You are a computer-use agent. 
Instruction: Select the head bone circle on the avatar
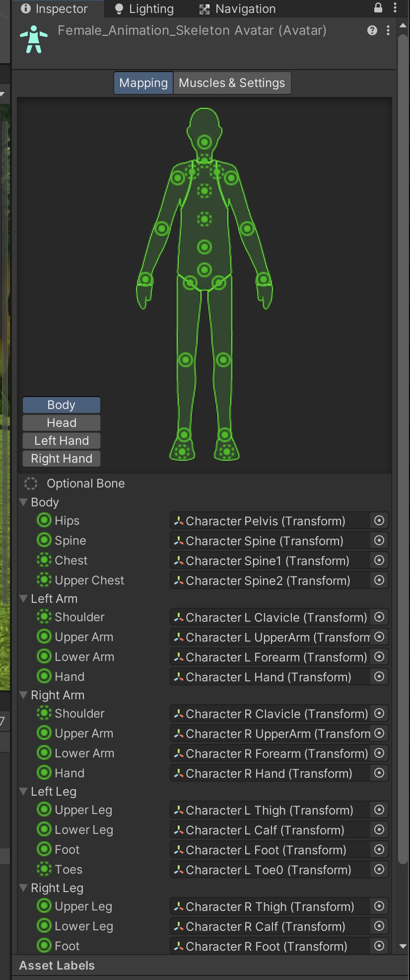205,143
